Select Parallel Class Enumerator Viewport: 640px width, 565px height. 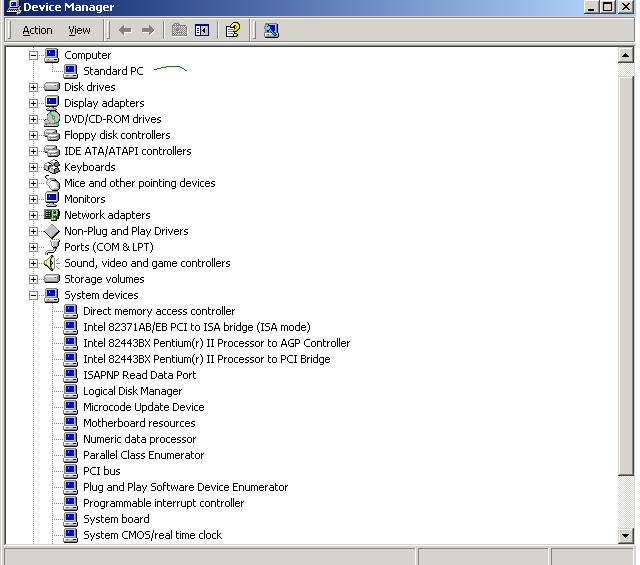point(143,455)
